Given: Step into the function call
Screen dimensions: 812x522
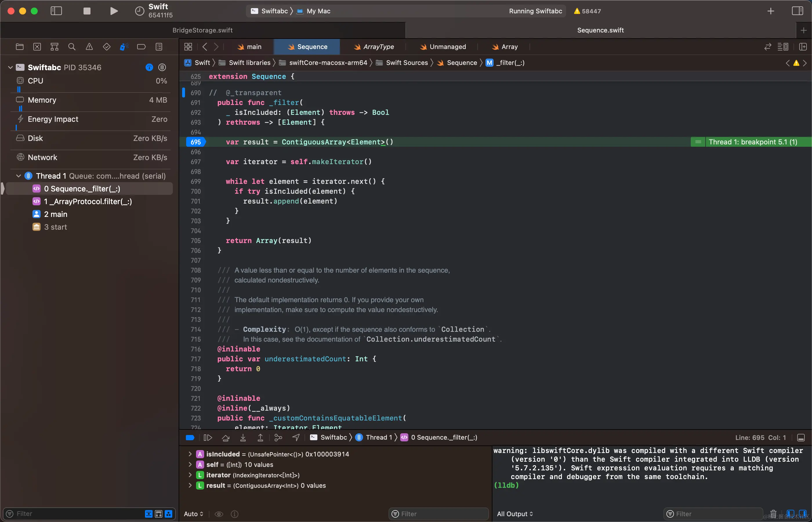Looking at the screenshot, I should click(243, 438).
